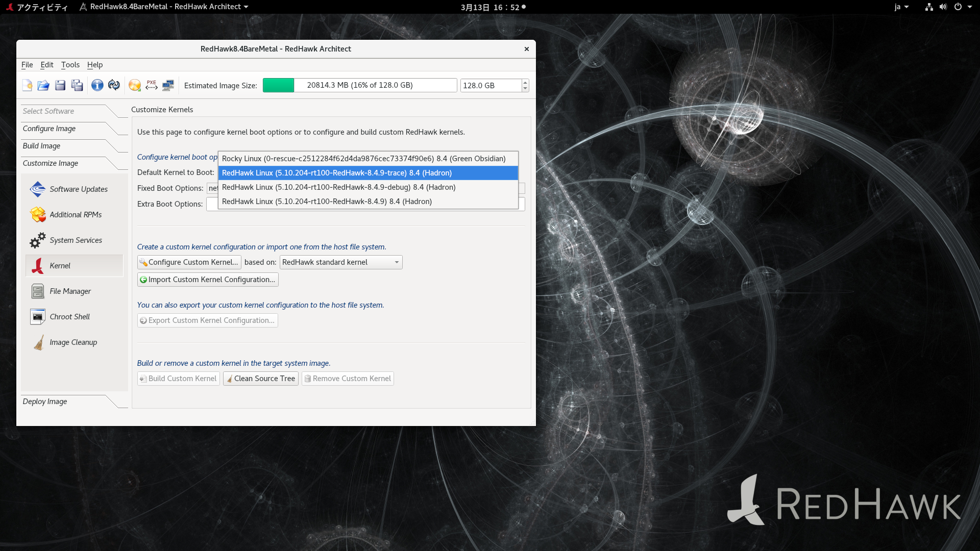Open Image Cleanup broom item
980x551 pixels.
[75, 342]
